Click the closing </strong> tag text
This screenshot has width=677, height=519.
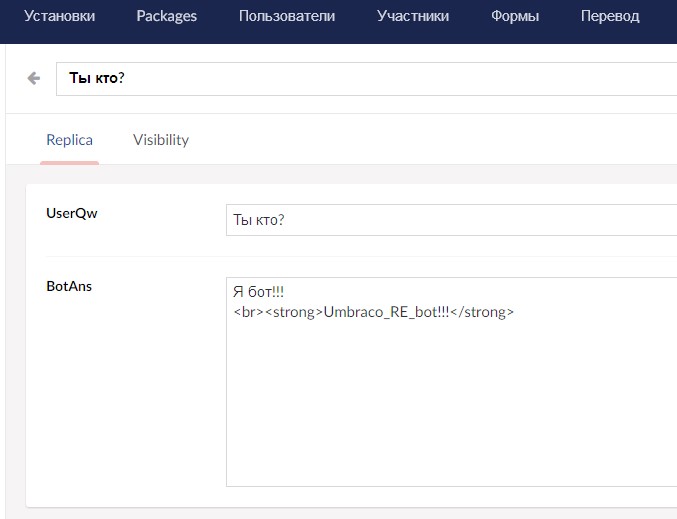[x=482, y=312]
